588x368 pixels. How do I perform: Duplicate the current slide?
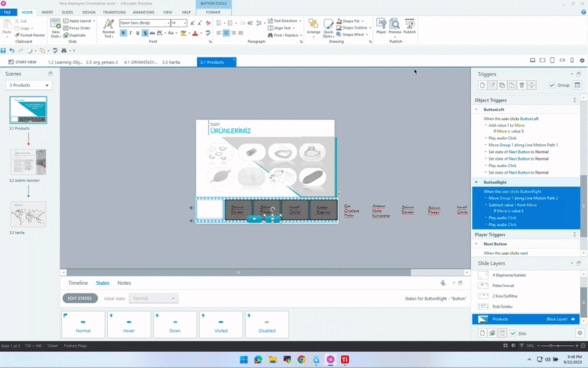coord(75,35)
